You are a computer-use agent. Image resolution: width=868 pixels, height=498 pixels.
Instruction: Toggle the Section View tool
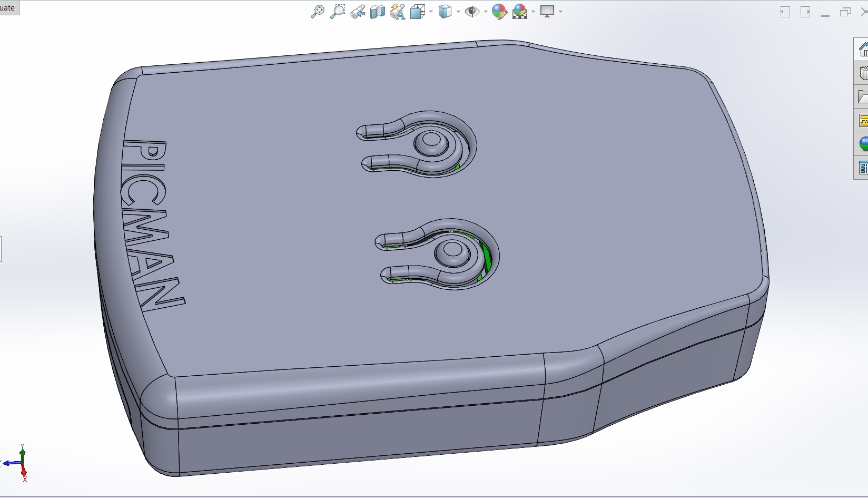pos(378,12)
